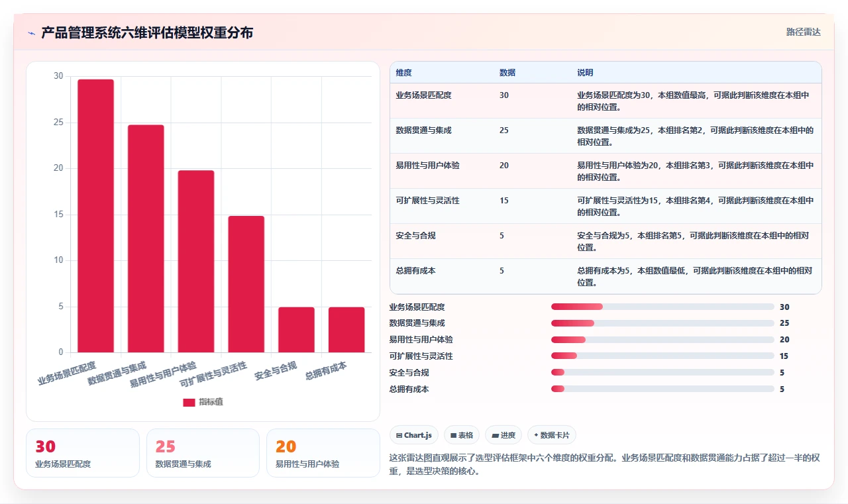Click the lightning icon beside the title
Screen dimensions: 848x504
pyautogui.click(x=31, y=33)
